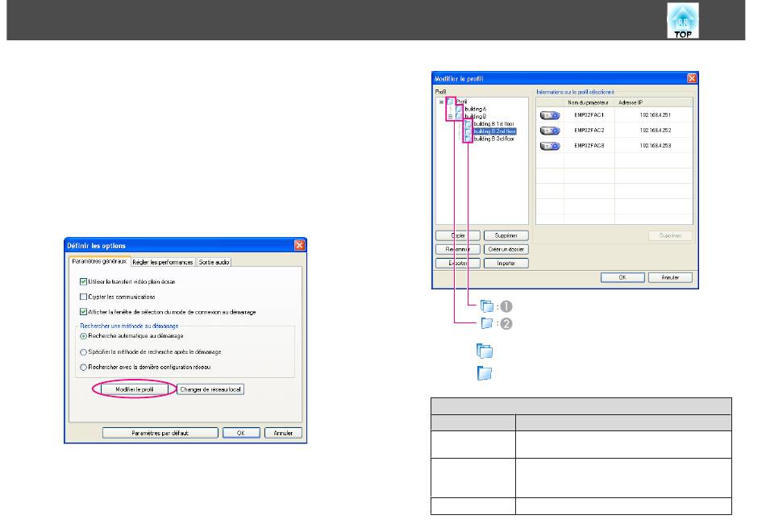Image resolution: width=766 pixels, height=532 pixels.
Task: Click the Paramètres par défaut button
Action: pos(160,433)
